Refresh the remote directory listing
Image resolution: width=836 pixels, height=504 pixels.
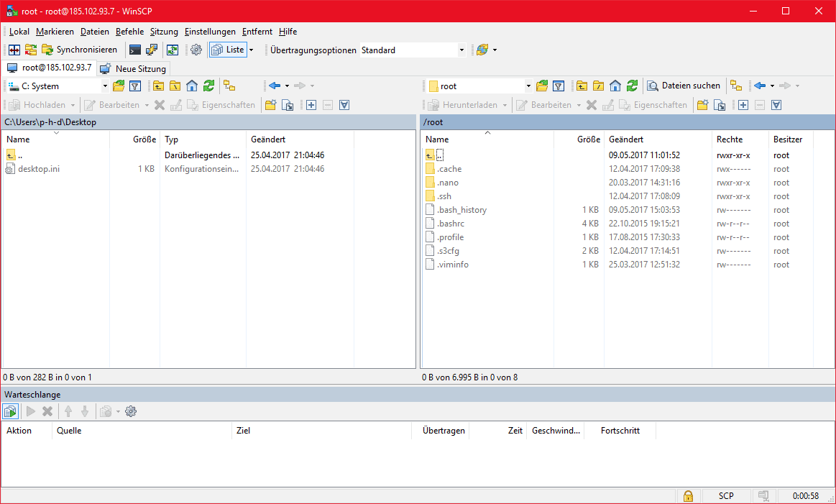click(632, 85)
